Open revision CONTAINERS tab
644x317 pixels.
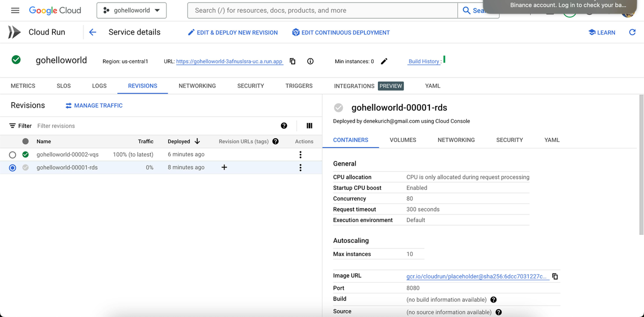pyautogui.click(x=351, y=140)
